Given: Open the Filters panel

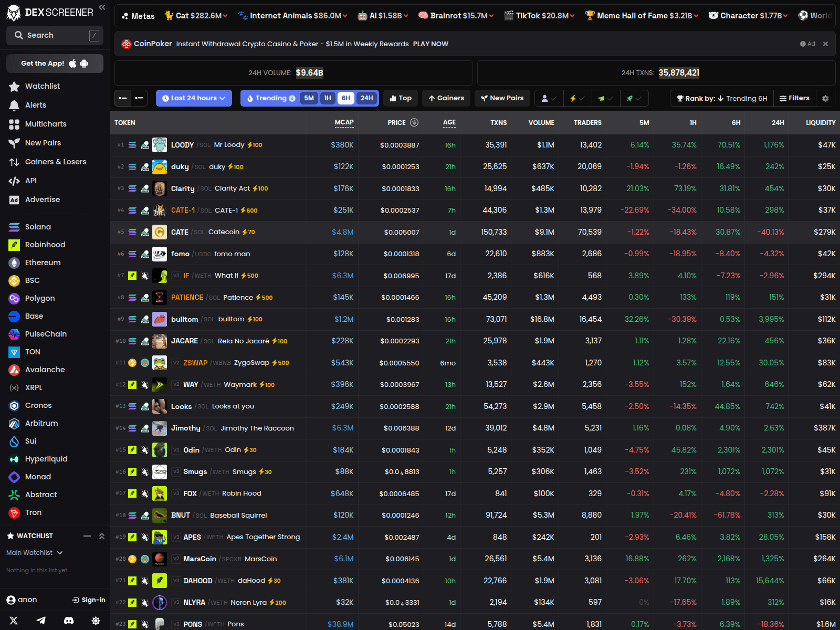Looking at the screenshot, I should pos(794,98).
